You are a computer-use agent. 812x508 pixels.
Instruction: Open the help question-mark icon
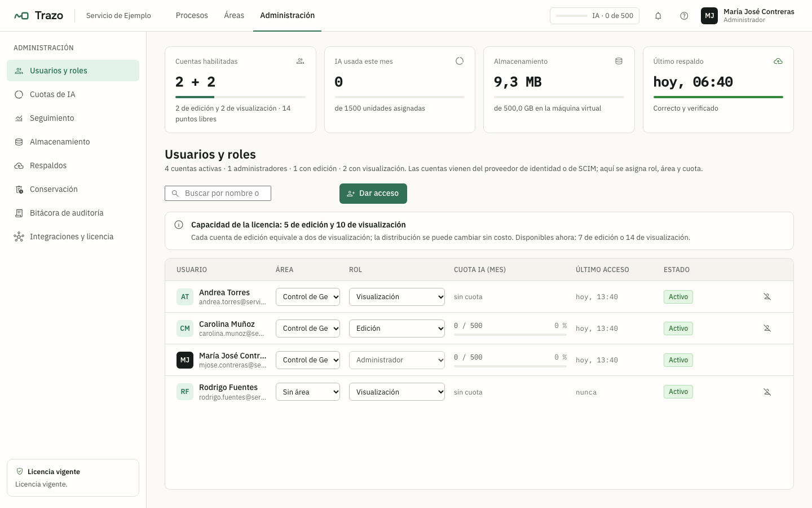[x=684, y=16]
